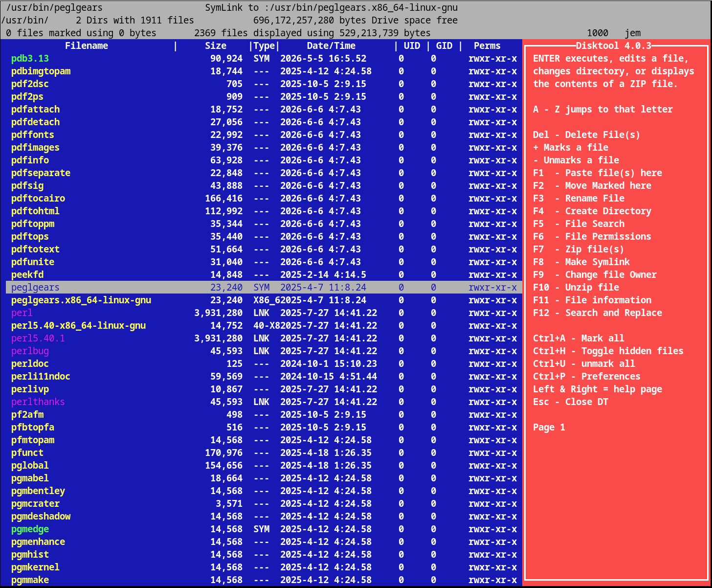Click the pdfseparate filename
712x588 pixels.
pos(41,173)
